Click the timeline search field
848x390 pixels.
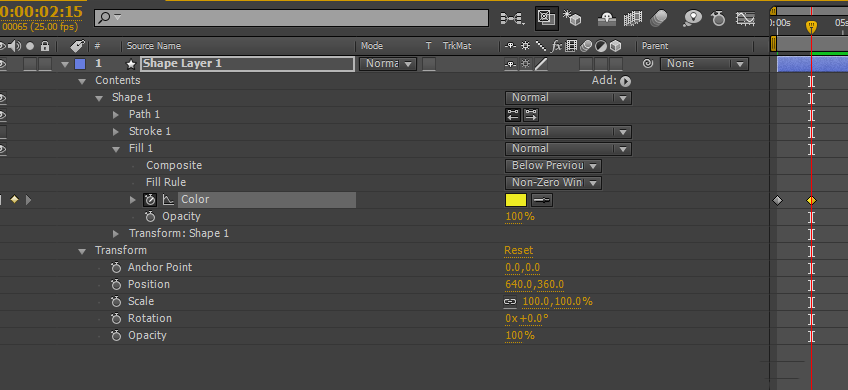[x=292, y=18]
